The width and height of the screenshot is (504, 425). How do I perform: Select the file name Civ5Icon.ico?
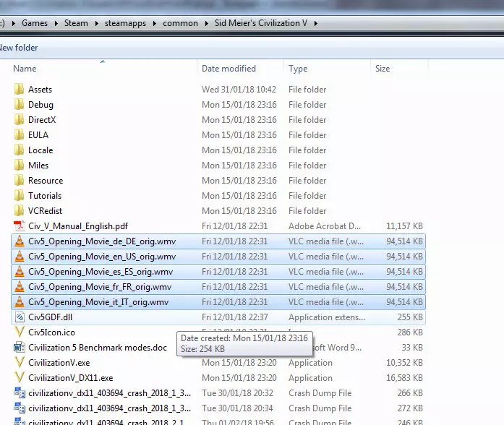coord(52,332)
